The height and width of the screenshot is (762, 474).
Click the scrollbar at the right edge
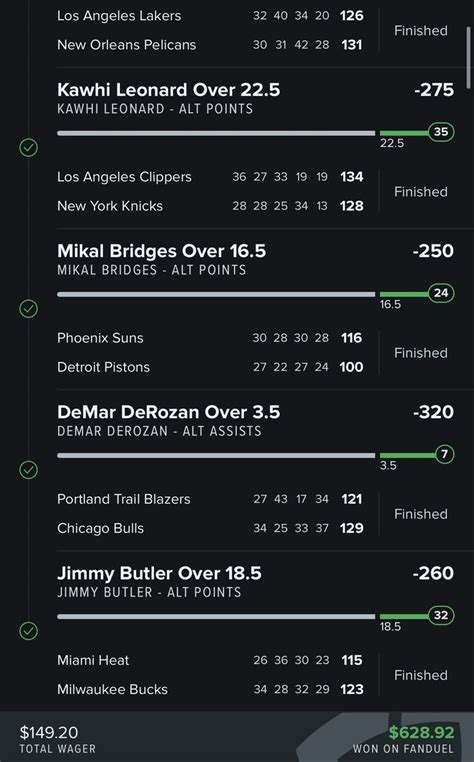[x=469, y=57]
